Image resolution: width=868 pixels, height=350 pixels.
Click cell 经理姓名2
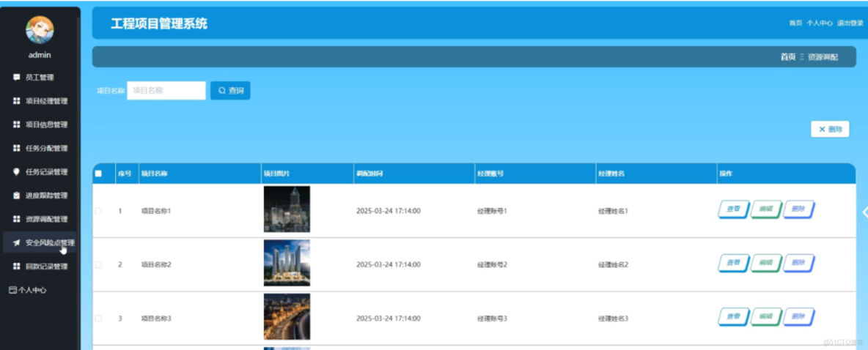click(614, 265)
